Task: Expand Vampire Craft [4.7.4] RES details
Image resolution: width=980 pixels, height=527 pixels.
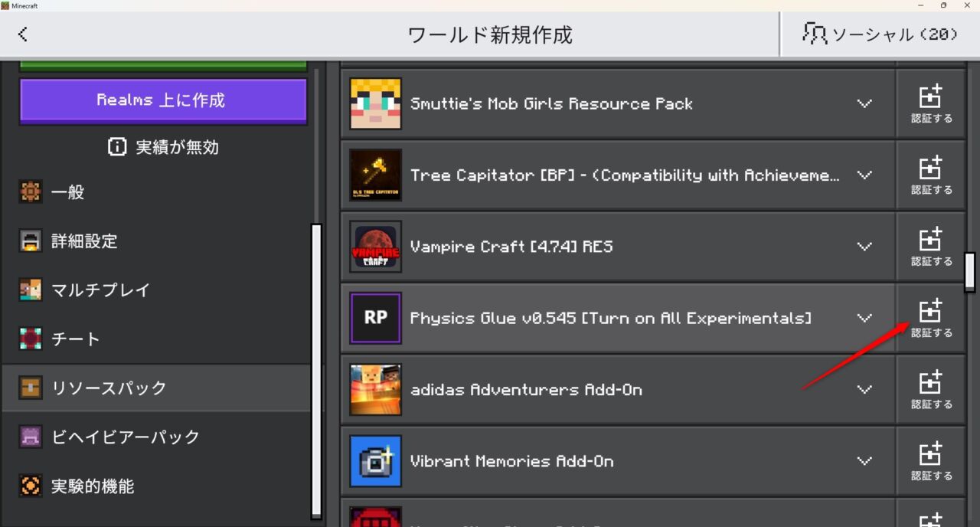Action: click(x=864, y=247)
